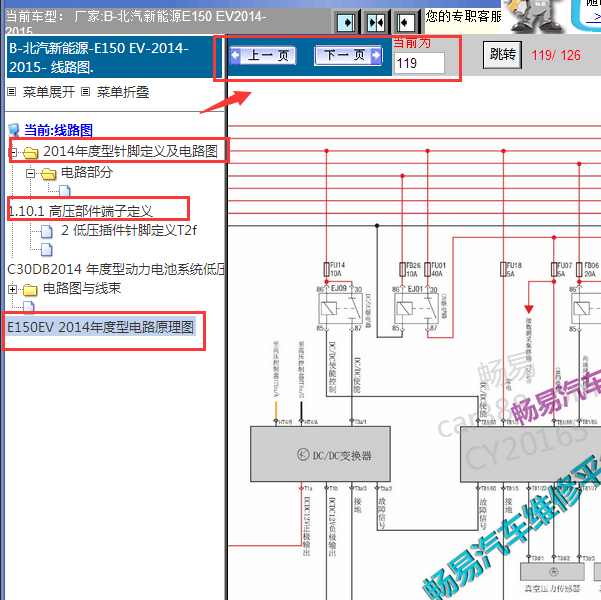The width and height of the screenshot is (601, 600).
Task: Open the 2014年度型针脚定义及电路图 folder
Action: click(130, 151)
